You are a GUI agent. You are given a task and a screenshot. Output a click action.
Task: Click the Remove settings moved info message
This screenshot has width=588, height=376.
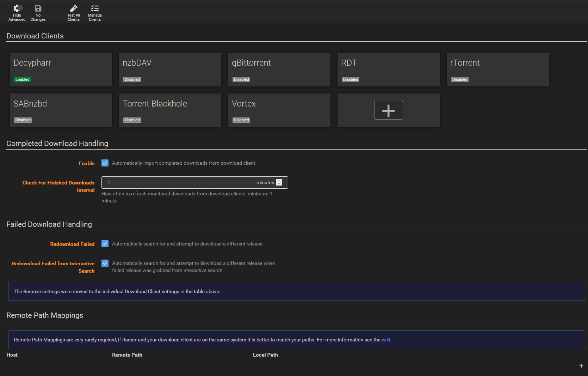[297, 291]
